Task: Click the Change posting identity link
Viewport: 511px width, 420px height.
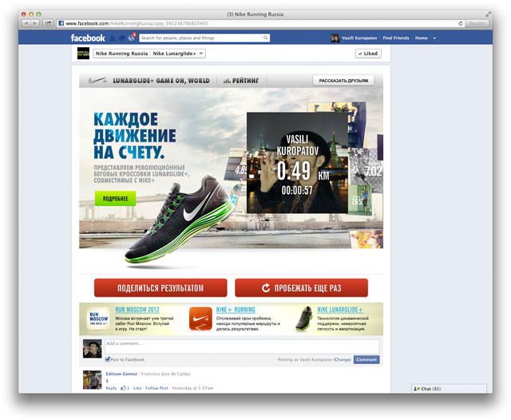Action: (x=343, y=360)
